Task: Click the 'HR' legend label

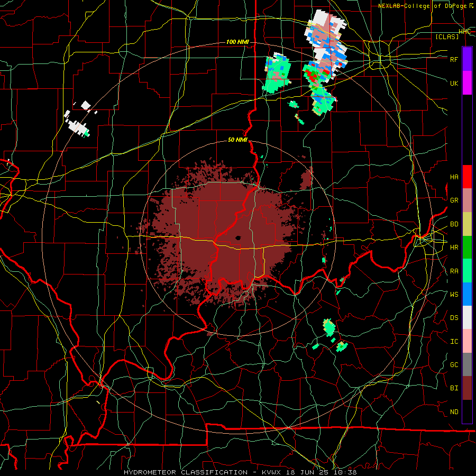Action: point(454,248)
